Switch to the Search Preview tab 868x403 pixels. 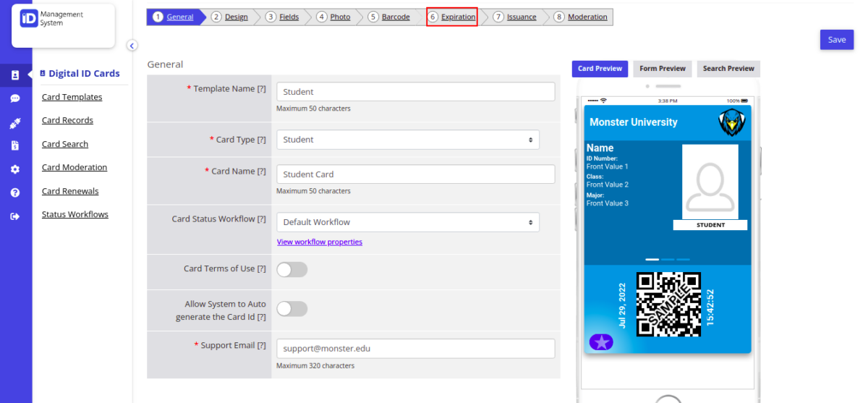click(728, 69)
